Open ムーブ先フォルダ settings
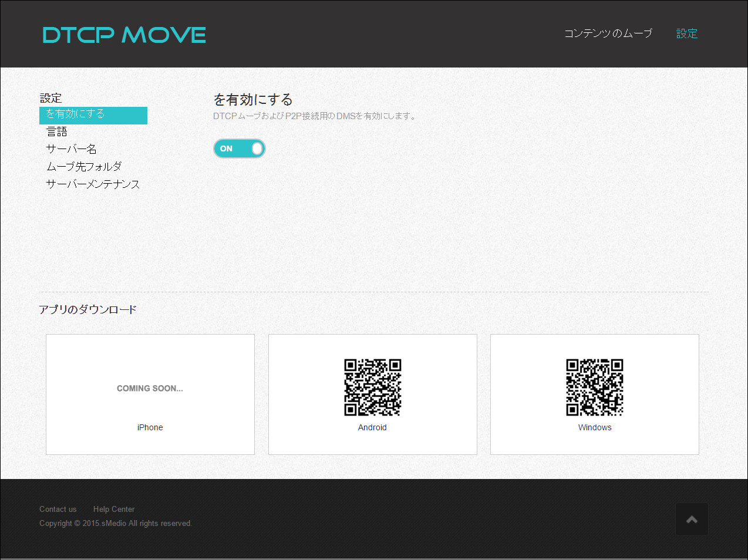This screenshot has height=560, width=748. tap(84, 166)
